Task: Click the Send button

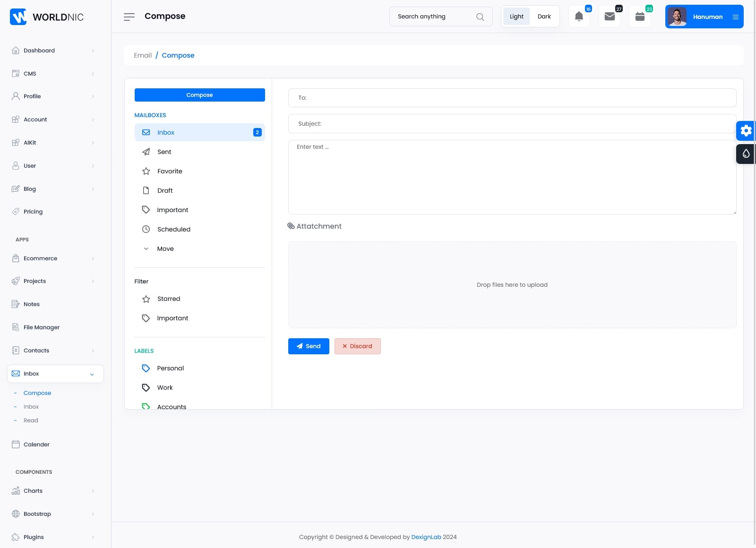Action: (309, 346)
